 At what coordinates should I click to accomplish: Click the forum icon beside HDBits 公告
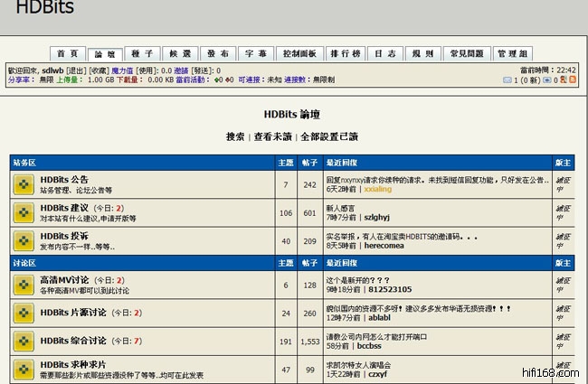click(24, 185)
